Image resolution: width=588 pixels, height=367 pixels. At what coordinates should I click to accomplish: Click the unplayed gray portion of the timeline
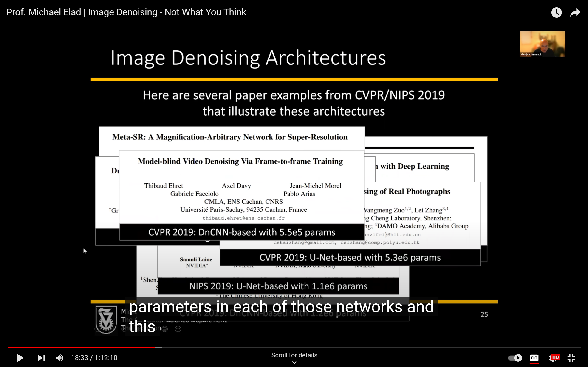point(365,347)
